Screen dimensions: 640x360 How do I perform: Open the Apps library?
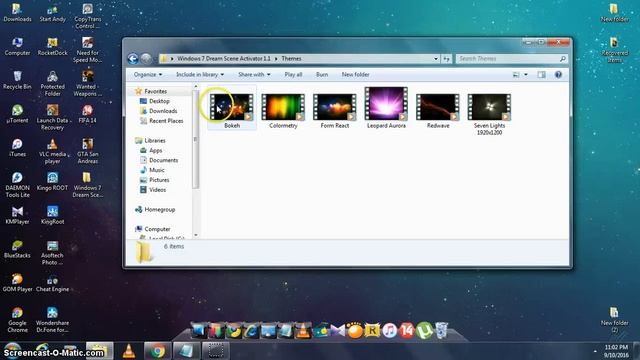155,151
